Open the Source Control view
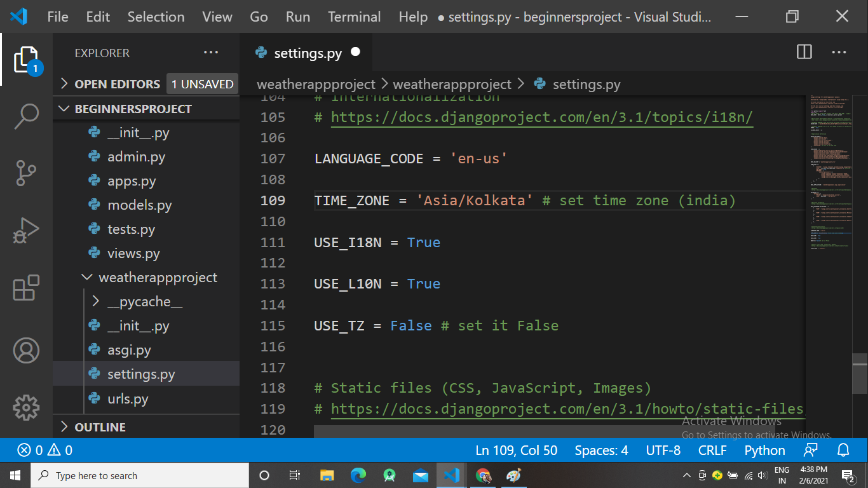This screenshot has height=488, width=868. 26,172
